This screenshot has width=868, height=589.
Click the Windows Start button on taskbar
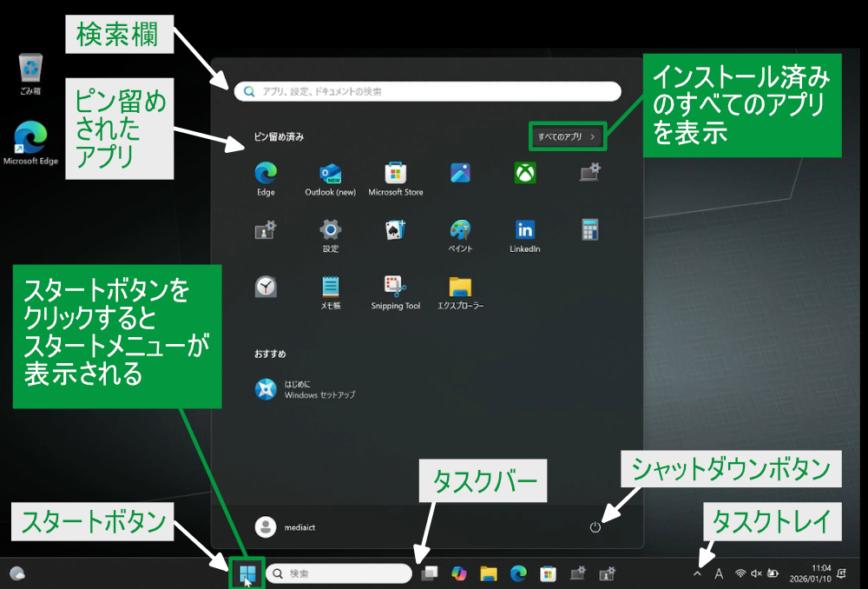(247, 573)
